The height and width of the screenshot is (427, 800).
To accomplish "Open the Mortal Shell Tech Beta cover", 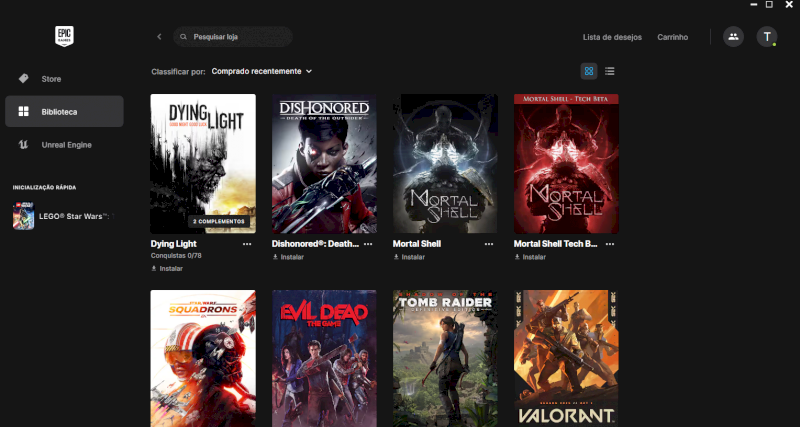I will point(566,164).
